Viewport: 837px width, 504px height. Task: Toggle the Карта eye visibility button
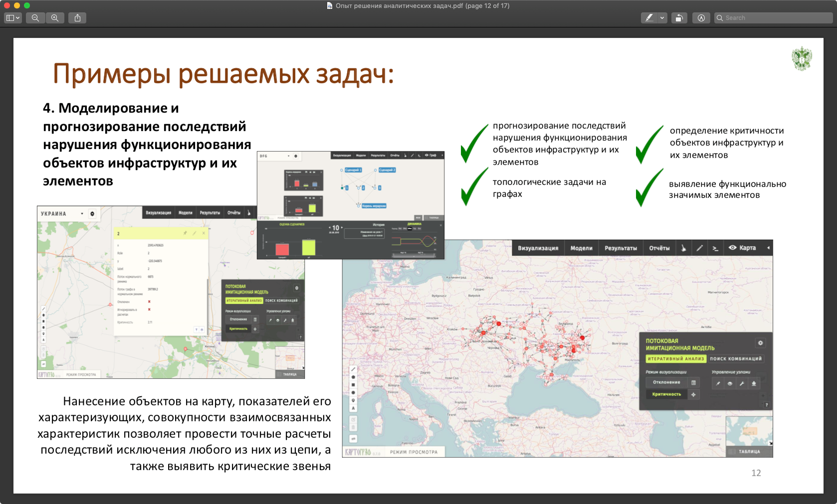(x=732, y=248)
